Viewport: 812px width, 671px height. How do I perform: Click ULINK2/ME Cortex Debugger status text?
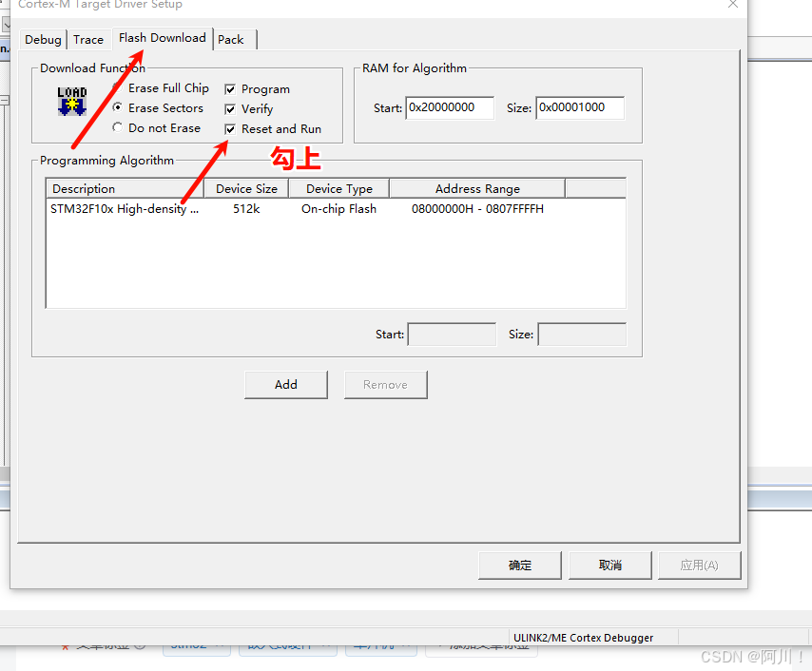coord(583,638)
